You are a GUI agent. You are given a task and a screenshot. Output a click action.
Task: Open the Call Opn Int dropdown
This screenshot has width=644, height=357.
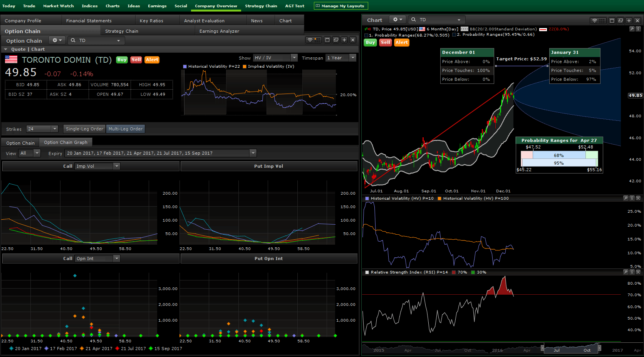tap(98, 259)
